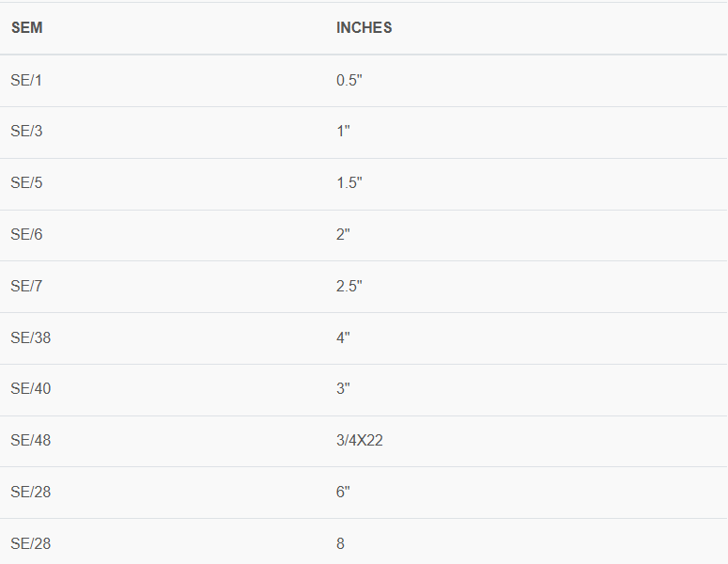This screenshot has height=564, width=728.
Task: Click the 2.5" inches value
Action: click(x=349, y=286)
